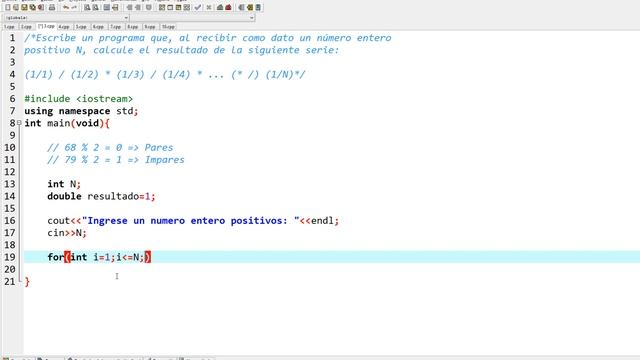Click the Close file toolbar icon
Image resolution: width=640 pixels, height=360 pixels.
tap(40, 7)
